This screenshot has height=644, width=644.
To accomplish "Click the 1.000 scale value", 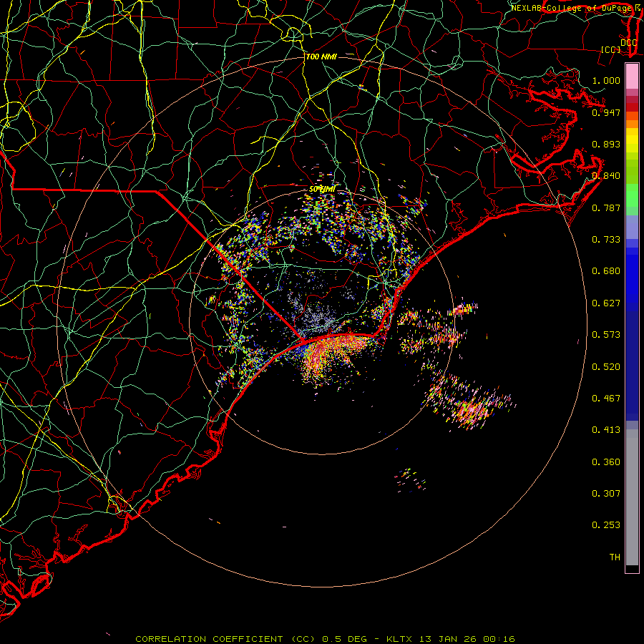I will [x=606, y=80].
